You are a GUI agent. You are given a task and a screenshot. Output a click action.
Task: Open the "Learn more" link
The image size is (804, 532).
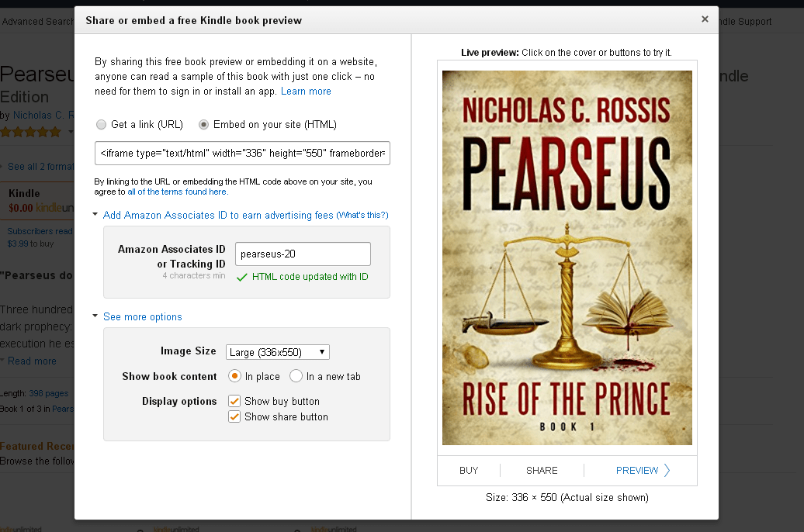(306, 91)
